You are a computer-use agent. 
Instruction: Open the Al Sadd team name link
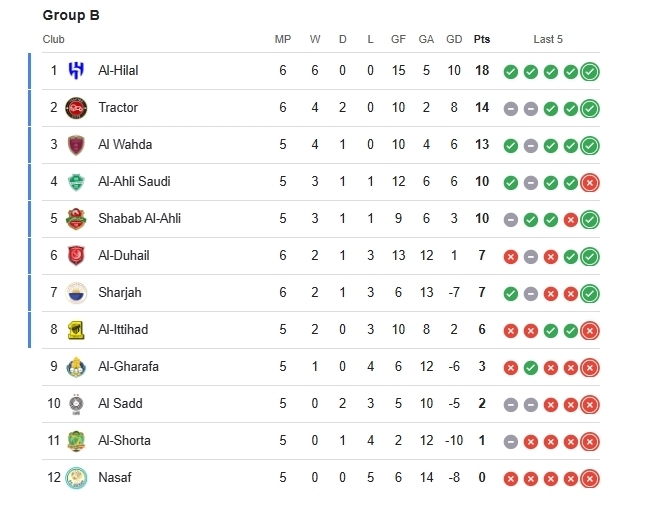point(120,404)
